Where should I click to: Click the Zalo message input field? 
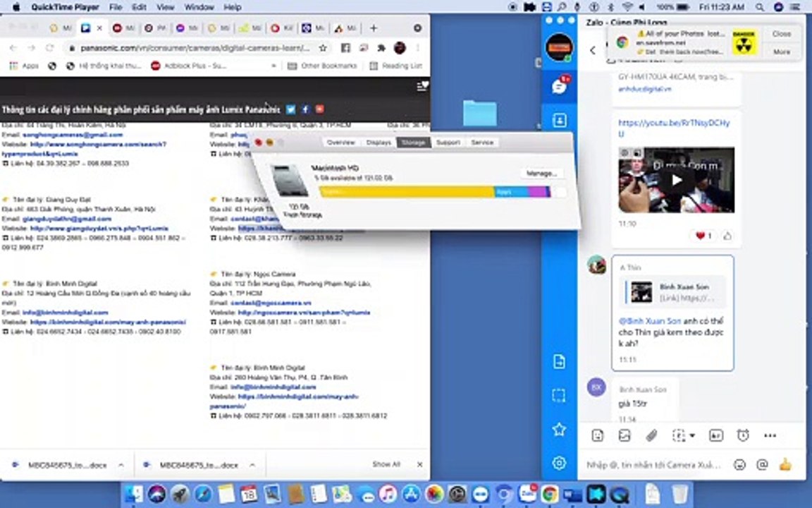pyautogui.click(x=655, y=464)
